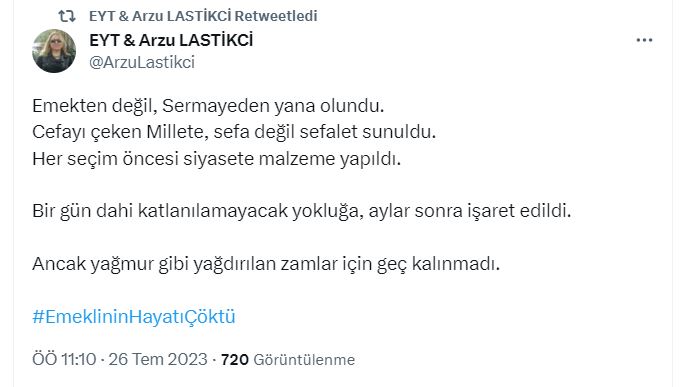The image size is (680, 387).
Task: Open the profile avatar photo of Arzu Lastikci
Action: (54, 51)
